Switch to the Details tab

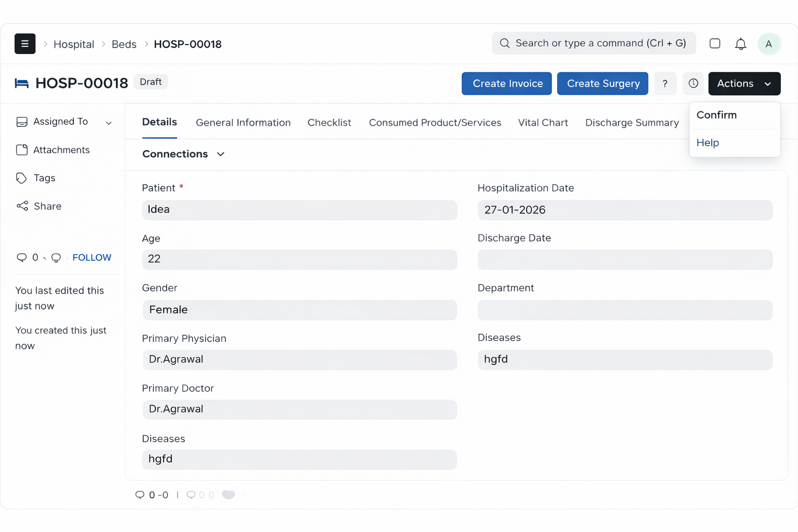pos(159,122)
